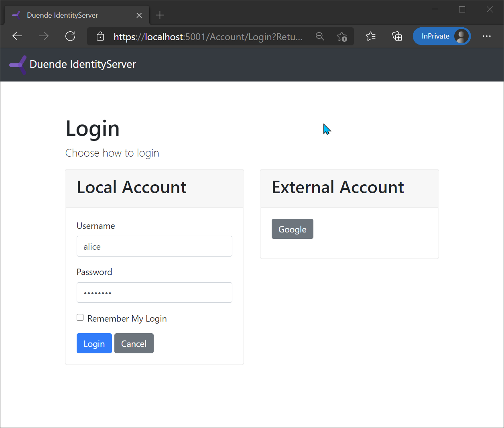The height and width of the screenshot is (428, 504).
Task: Click the Local Account heading
Action: pyautogui.click(x=132, y=187)
